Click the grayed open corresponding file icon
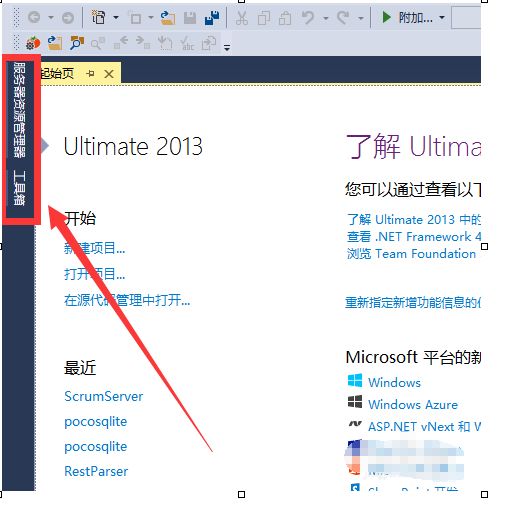Image resolution: width=506 pixels, height=513 pixels. pyautogui.click(x=209, y=43)
